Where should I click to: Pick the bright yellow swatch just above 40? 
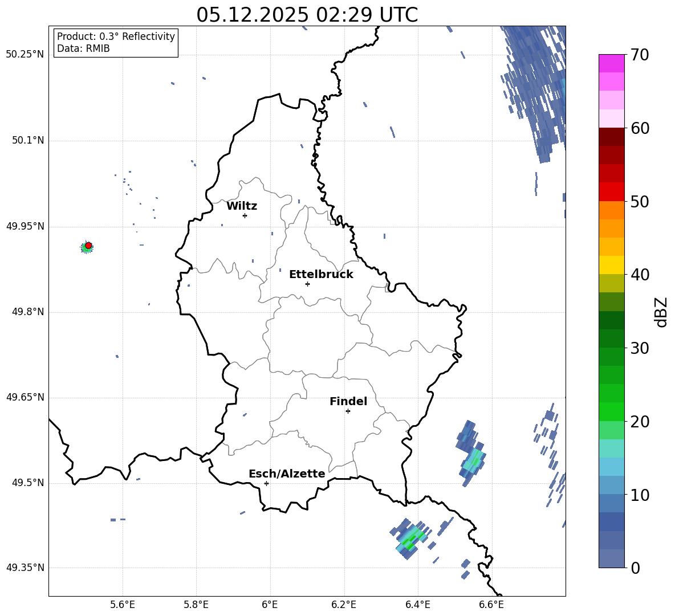click(611, 265)
